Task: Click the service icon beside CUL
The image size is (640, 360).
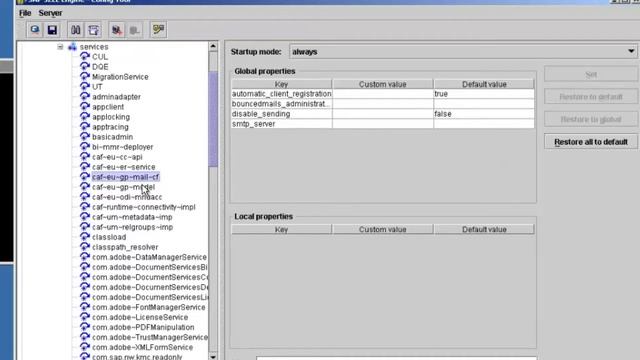Action: click(x=84, y=56)
